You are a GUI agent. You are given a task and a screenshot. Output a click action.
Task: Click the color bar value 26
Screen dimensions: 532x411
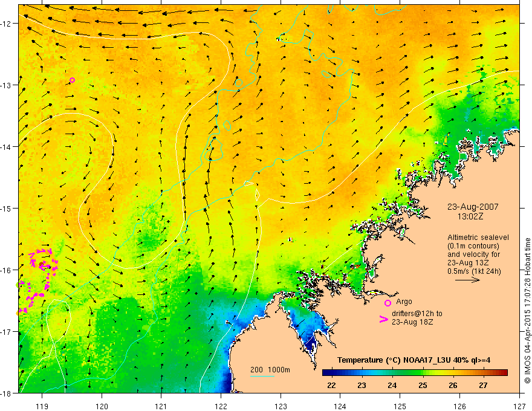point(453,385)
